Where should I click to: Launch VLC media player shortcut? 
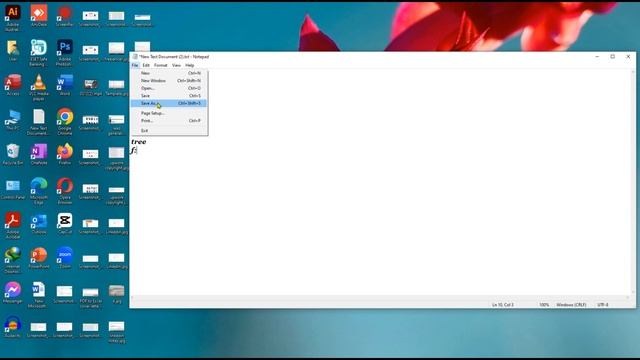pos(39,87)
